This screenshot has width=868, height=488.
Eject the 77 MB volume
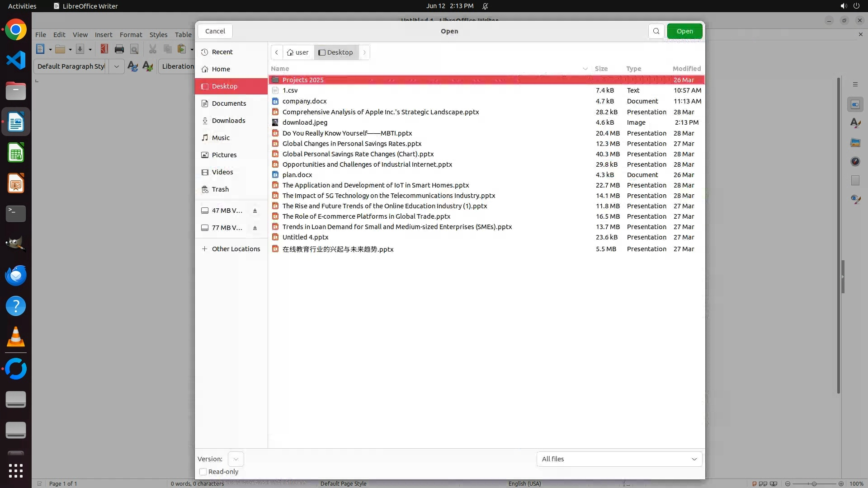(x=255, y=228)
